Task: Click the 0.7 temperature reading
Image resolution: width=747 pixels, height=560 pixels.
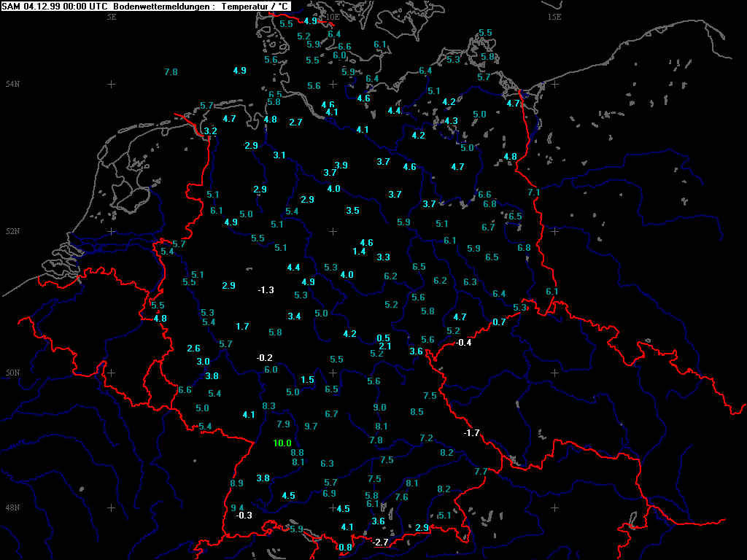Action: pos(500,322)
